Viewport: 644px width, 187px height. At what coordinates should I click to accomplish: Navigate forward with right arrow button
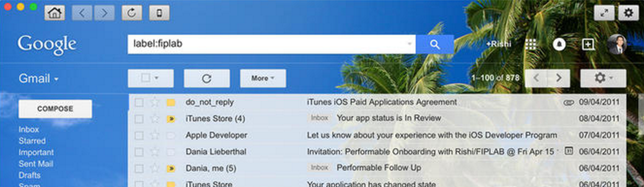tap(104, 13)
